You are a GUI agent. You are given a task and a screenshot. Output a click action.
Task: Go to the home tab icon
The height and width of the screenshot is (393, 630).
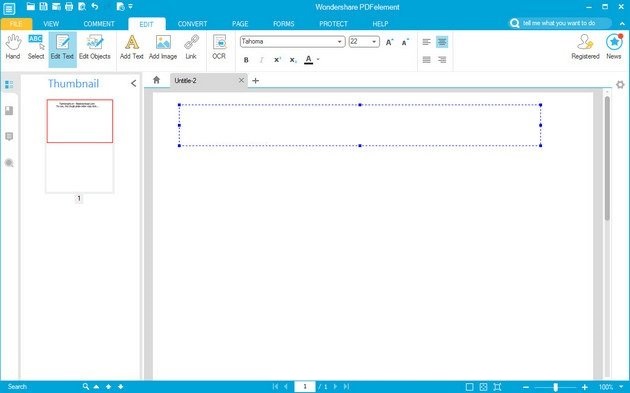coord(156,80)
